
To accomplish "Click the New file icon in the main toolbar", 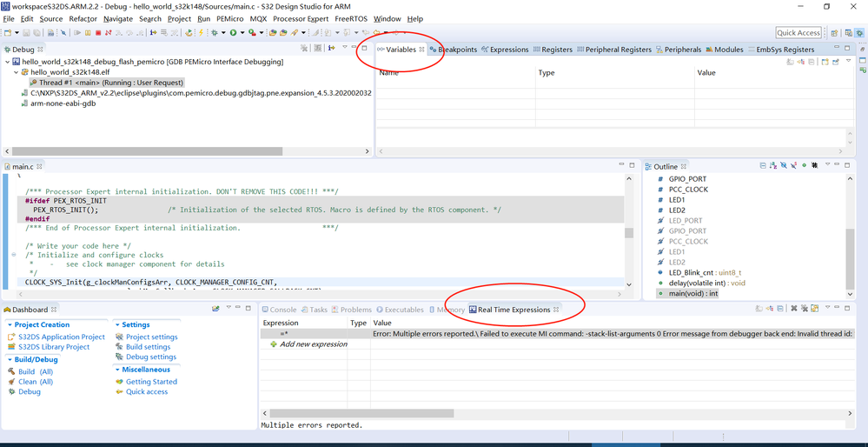I will (x=8, y=33).
